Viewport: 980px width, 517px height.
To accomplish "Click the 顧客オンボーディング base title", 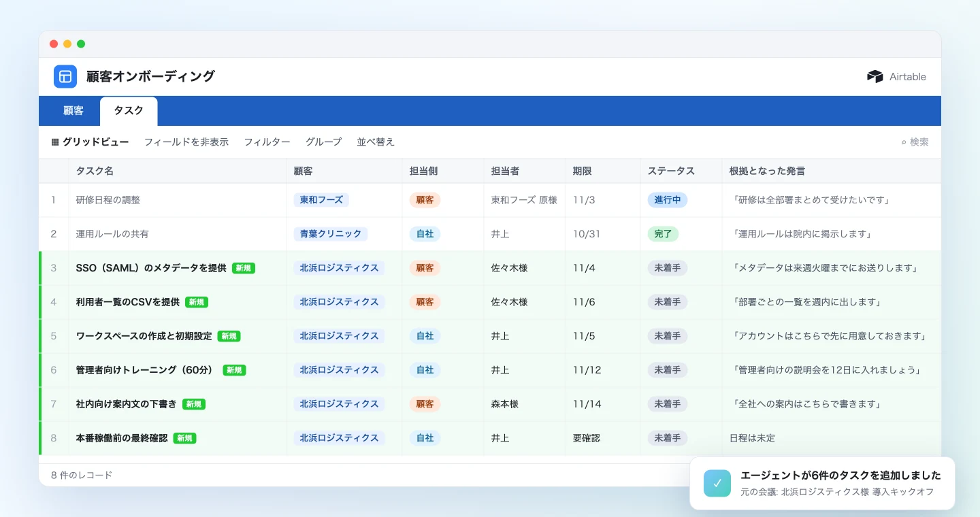I will point(150,76).
